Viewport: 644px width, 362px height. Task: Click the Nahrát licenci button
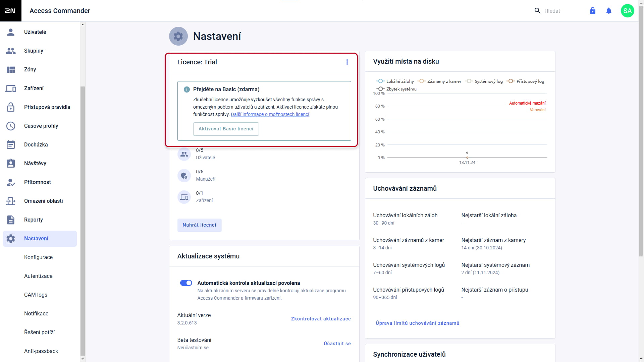[200, 225]
